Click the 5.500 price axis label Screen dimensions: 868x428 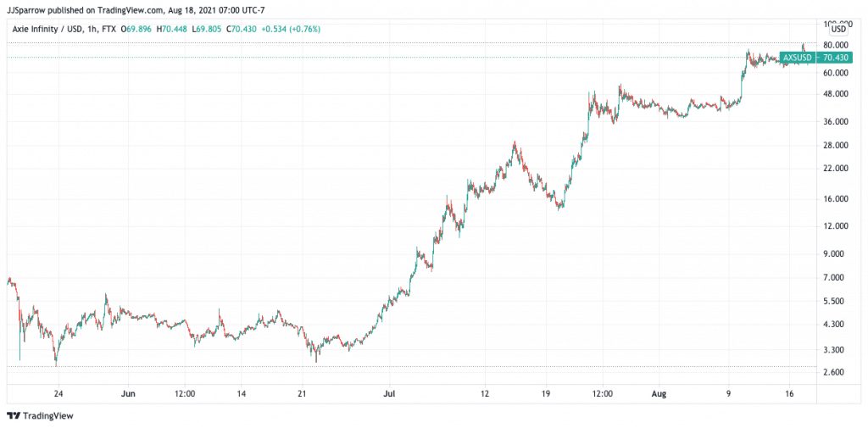[x=835, y=301]
